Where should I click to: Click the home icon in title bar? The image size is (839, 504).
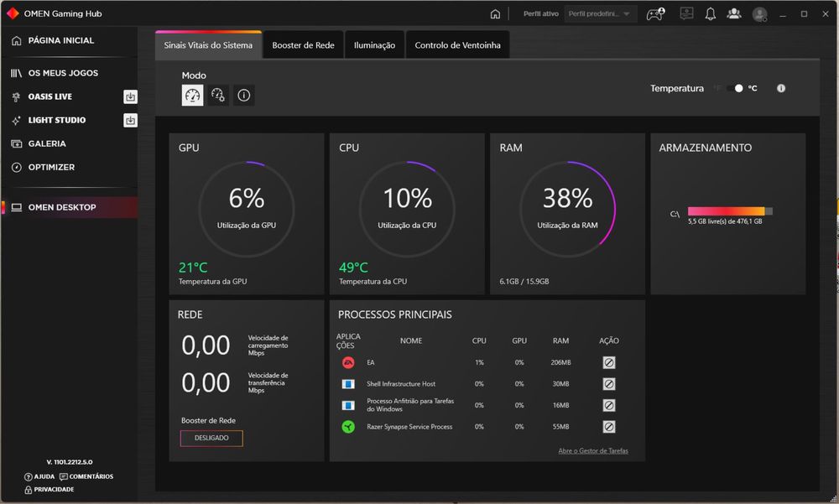495,14
